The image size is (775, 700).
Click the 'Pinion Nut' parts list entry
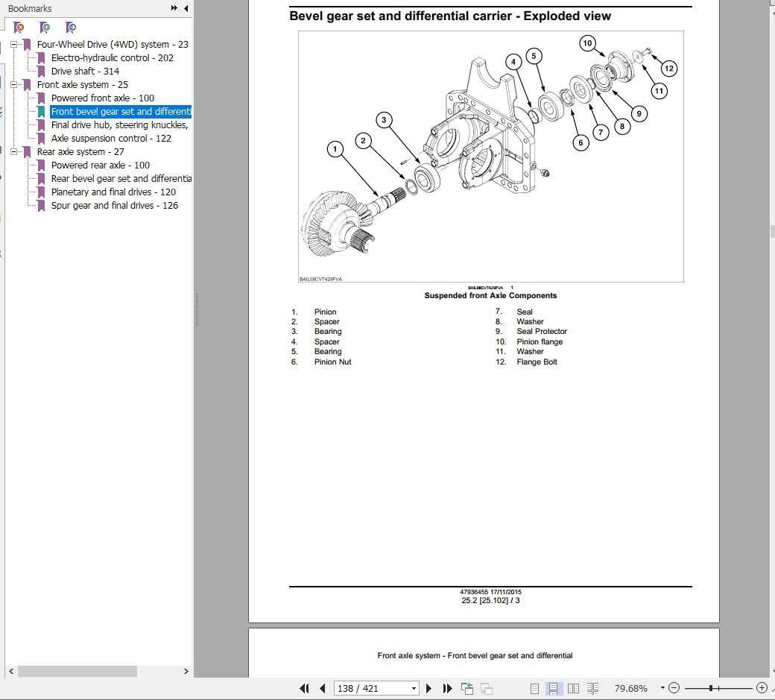(x=332, y=362)
